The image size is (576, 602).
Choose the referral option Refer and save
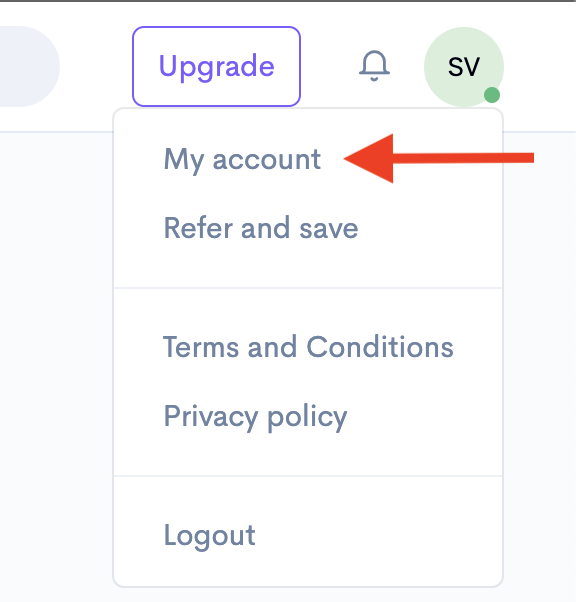[x=261, y=228]
